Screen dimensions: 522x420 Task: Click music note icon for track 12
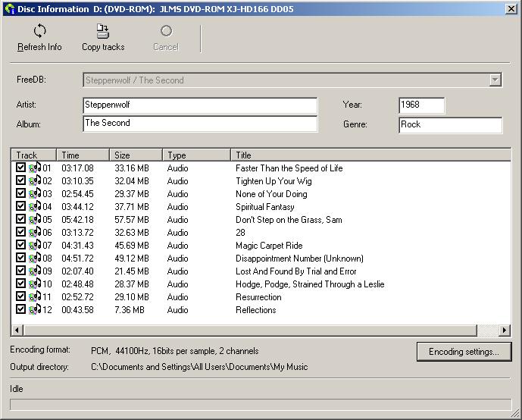click(35, 309)
